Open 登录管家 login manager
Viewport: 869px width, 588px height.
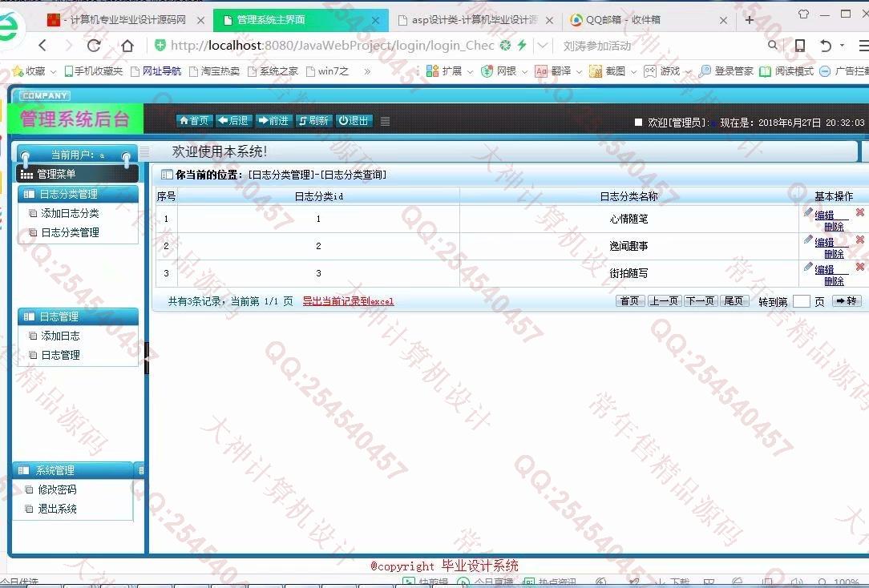click(x=726, y=70)
